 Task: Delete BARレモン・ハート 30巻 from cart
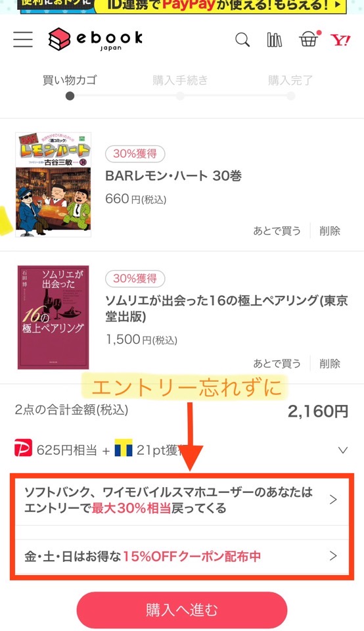tap(330, 231)
